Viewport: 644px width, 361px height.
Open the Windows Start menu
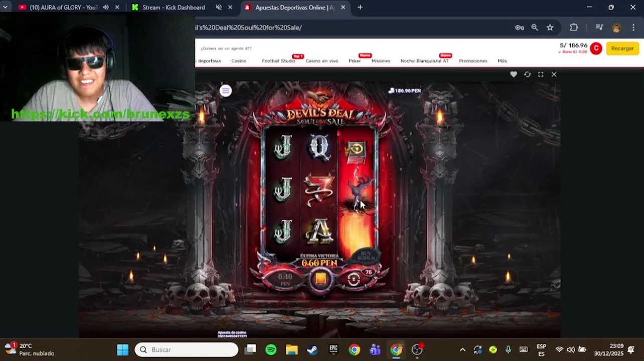tap(123, 349)
